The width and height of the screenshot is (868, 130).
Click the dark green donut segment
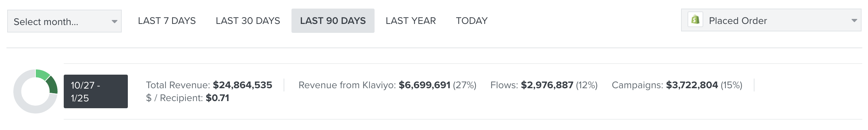52,85
